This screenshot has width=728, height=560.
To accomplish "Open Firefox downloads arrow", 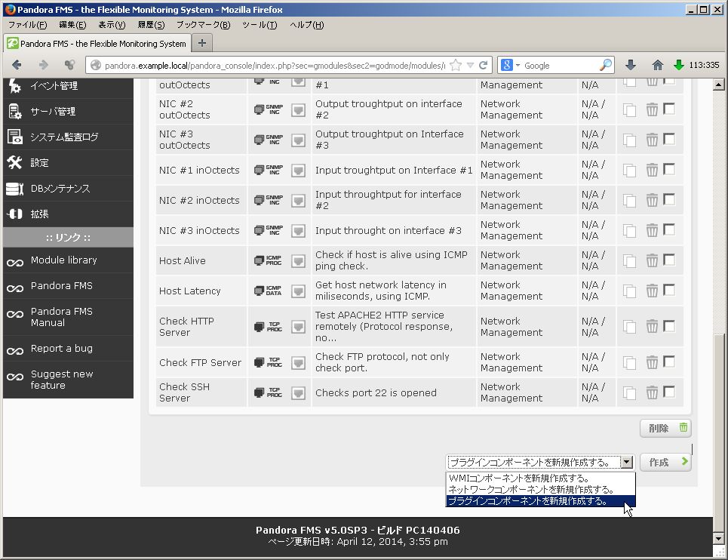I will point(631,65).
